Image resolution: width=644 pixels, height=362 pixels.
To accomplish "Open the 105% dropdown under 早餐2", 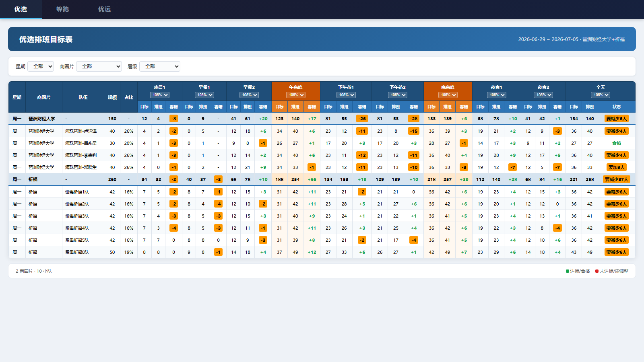I will pyautogui.click(x=249, y=95).
